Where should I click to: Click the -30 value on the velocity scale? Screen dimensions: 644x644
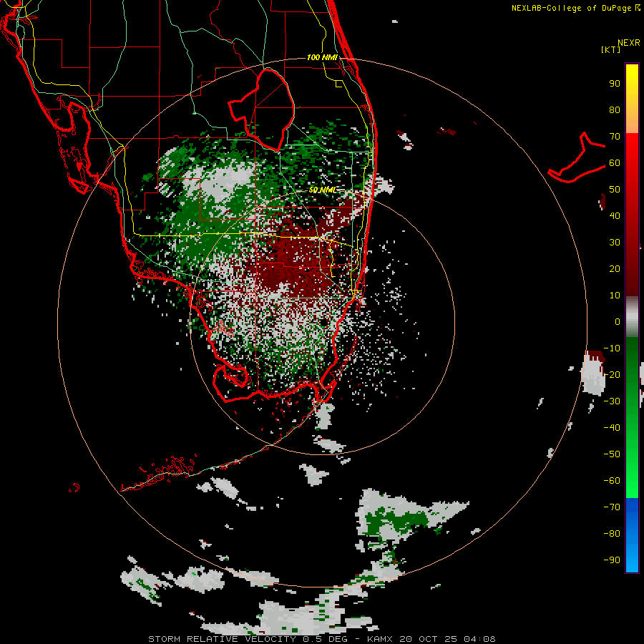click(612, 401)
